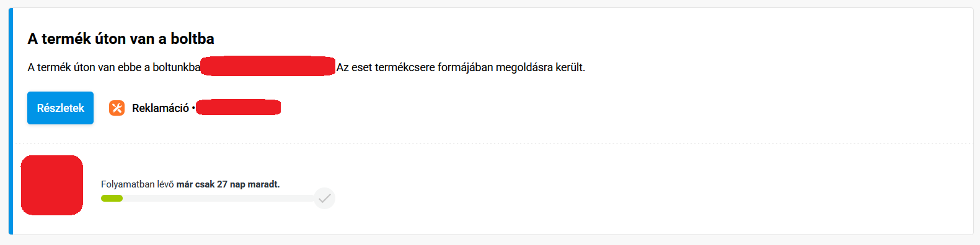The image size is (980, 245).
Task: Click the word "boltba" in the heading
Action: click(192, 38)
